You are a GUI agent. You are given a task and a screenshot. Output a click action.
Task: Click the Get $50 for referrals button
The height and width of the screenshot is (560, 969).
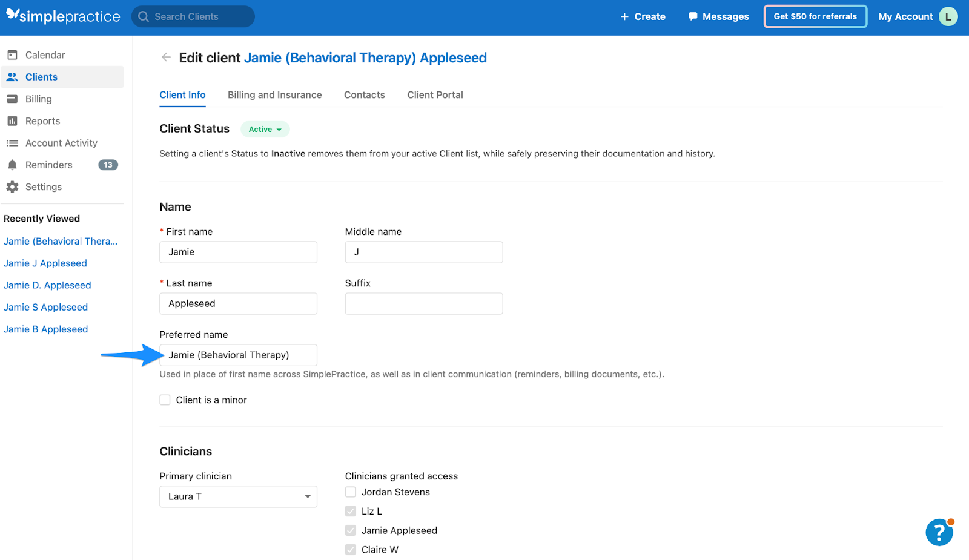click(815, 16)
